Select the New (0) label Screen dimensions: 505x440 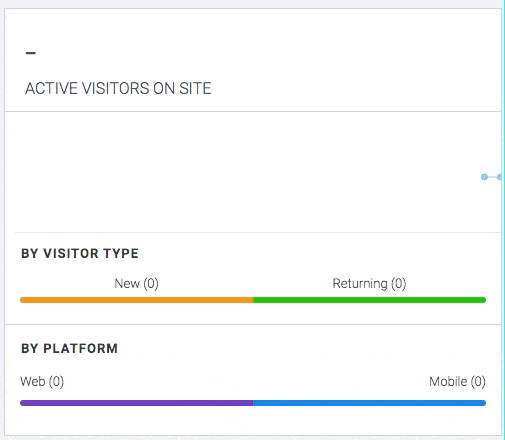(136, 284)
